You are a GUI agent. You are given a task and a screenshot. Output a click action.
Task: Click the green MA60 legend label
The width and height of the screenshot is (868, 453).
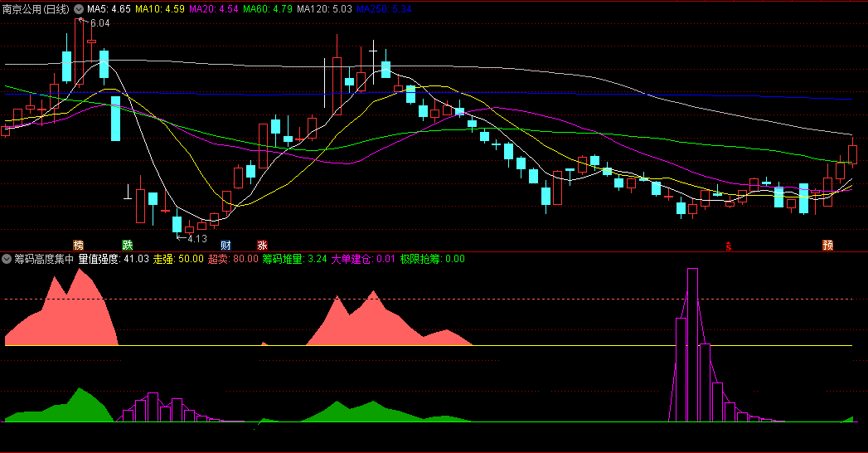[268, 9]
